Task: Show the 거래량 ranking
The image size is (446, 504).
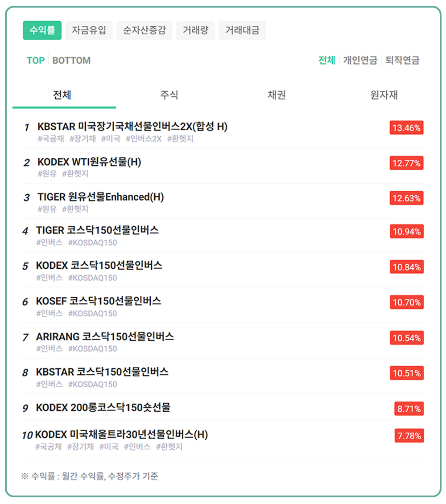Action: (195, 31)
